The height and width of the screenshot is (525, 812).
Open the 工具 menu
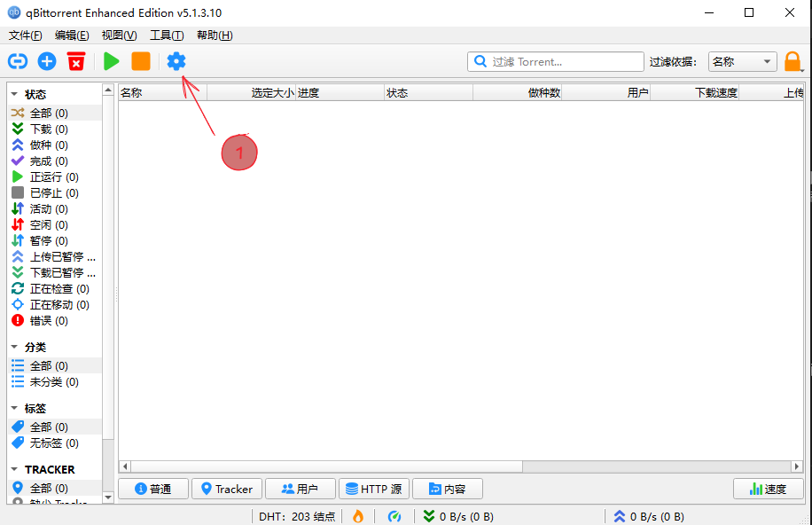pyautogui.click(x=164, y=35)
